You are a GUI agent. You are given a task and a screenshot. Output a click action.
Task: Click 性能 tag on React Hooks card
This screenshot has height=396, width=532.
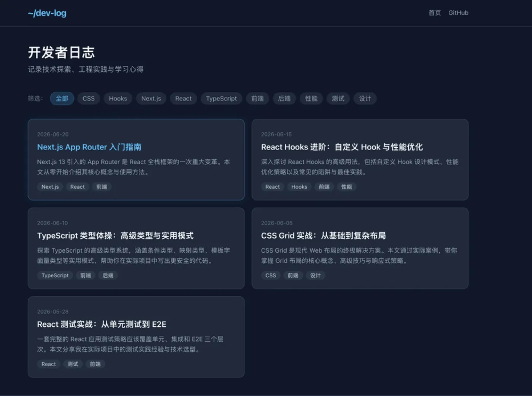tap(346, 187)
